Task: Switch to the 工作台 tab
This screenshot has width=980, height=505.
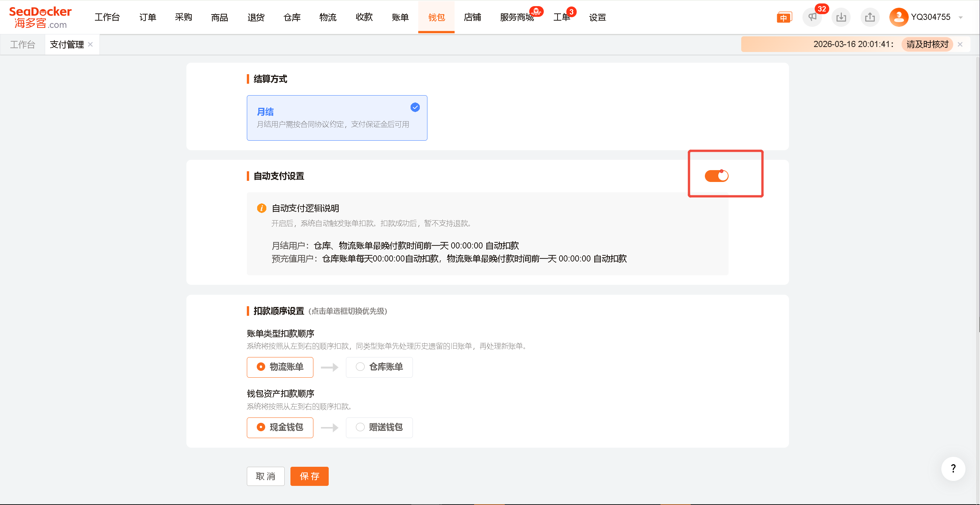Action: [22, 45]
